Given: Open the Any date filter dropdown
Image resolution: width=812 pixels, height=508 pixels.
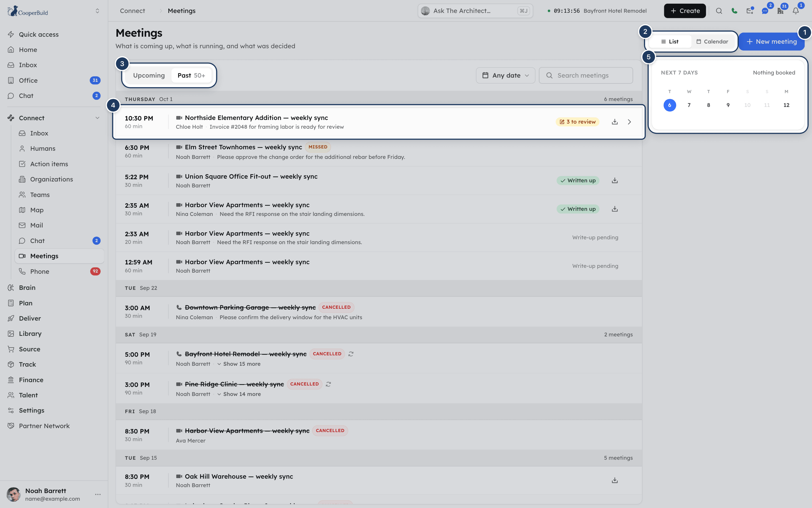Looking at the screenshot, I should pyautogui.click(x=505, y=75).
